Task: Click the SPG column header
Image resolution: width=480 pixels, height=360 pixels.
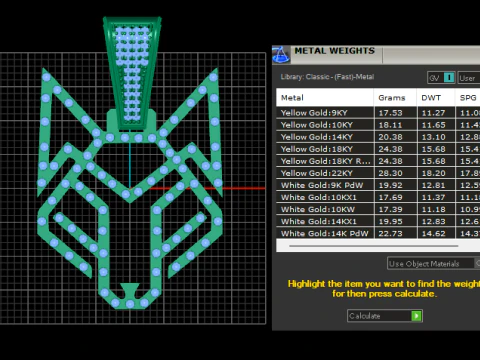Action: (468, 98)
